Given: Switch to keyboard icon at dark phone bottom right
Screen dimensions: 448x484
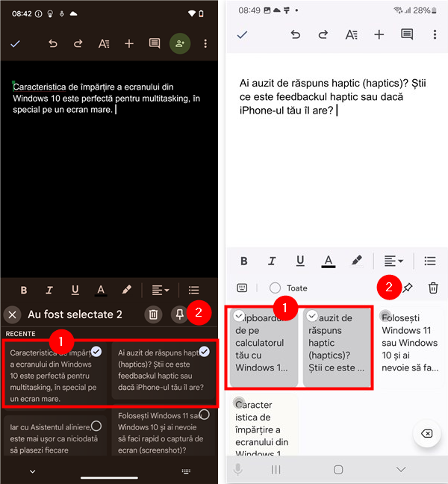Looking at the screenshot, I should coord(186,471).
